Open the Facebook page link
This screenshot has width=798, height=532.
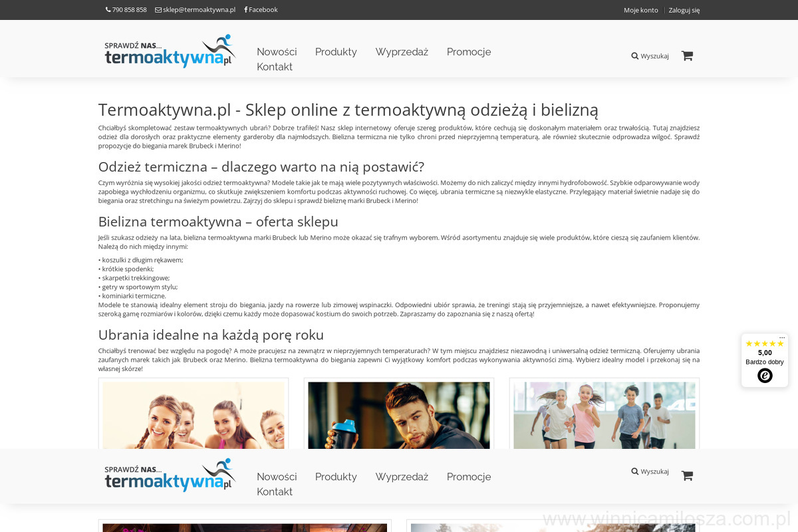click(261, 10)
